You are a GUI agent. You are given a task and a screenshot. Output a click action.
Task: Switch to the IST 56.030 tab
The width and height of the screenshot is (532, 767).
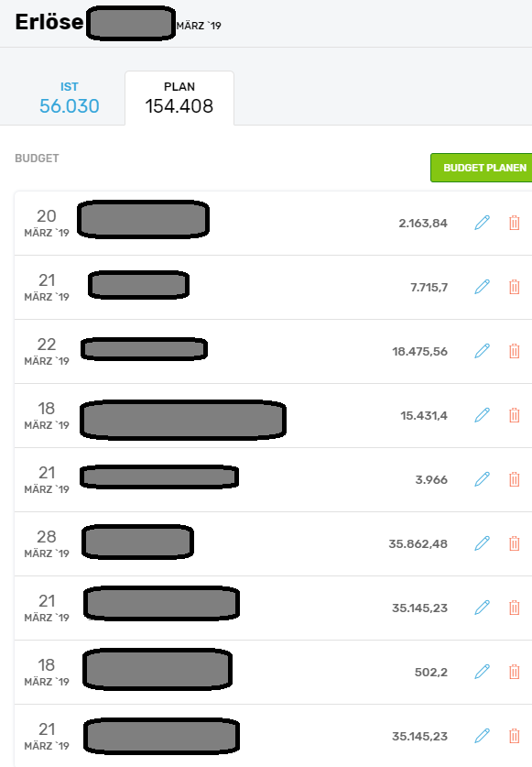point(69,98)
